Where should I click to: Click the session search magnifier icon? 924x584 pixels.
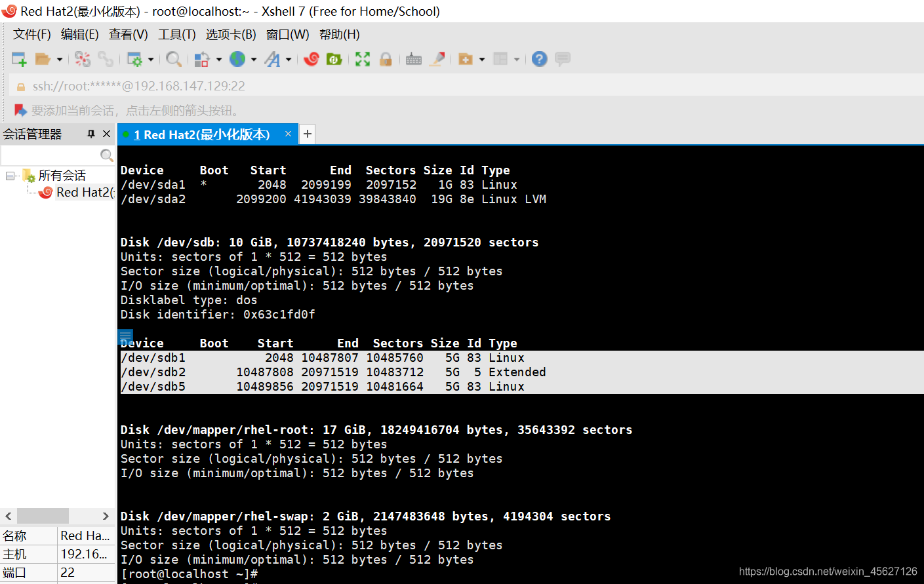click(x=106, y=155)
